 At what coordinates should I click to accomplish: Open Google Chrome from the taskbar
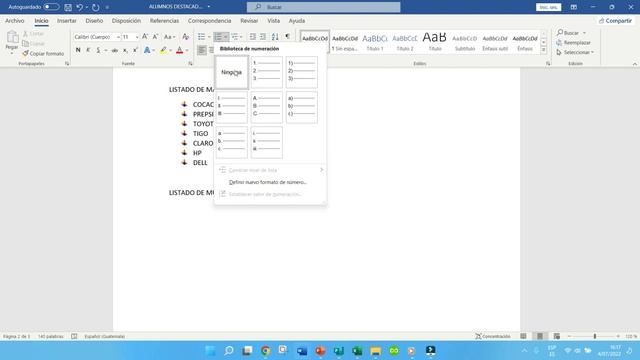click(x=266, y=351)
